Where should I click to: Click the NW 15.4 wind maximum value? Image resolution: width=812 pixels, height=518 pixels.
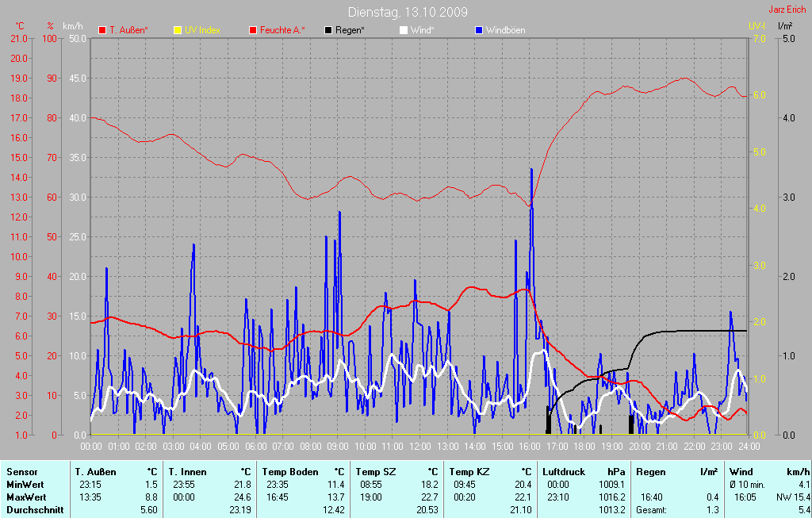click(x=793, y=497)
